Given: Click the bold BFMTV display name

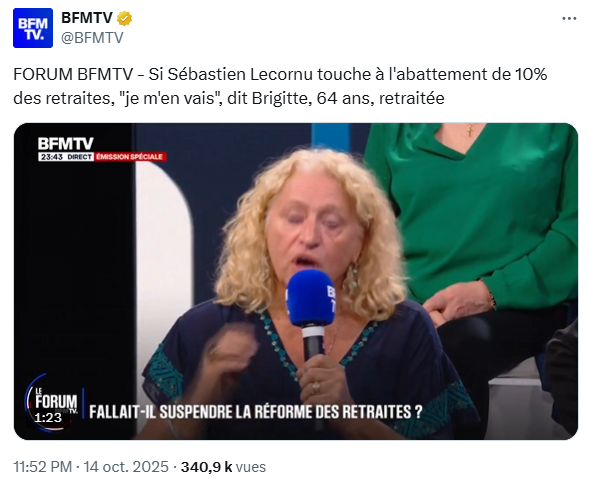Looking at the screenshot, I should (x=87, y=18).
